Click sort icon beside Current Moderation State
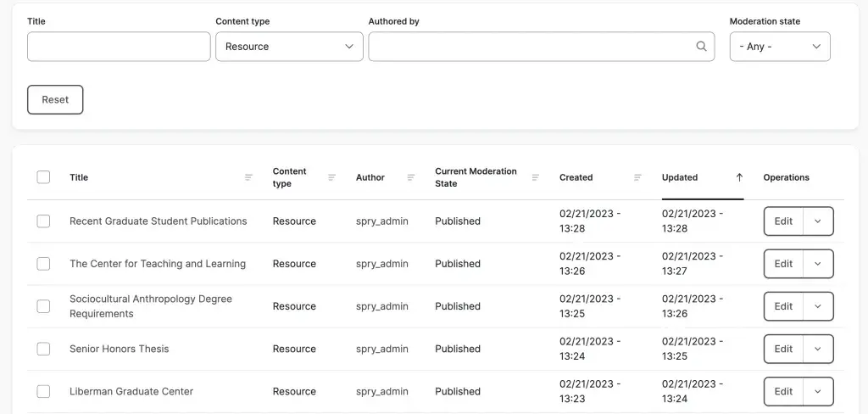868x414 pixels. pos(535,177)
